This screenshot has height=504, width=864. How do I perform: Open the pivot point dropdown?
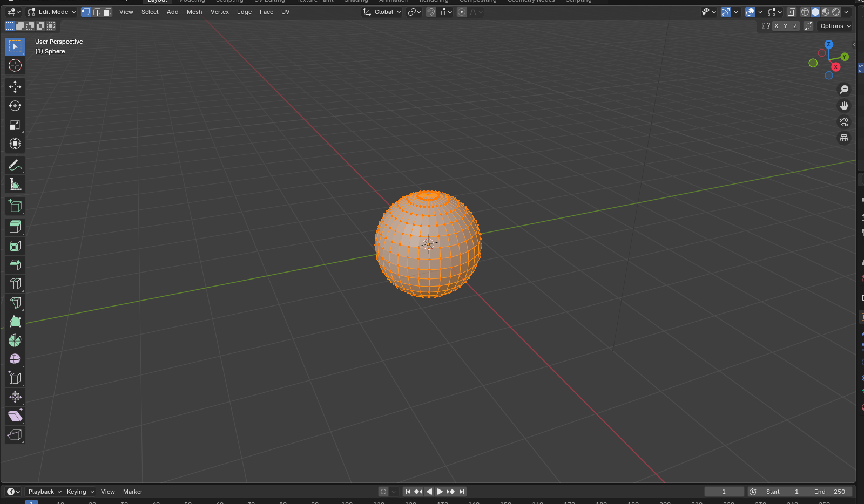414,12
